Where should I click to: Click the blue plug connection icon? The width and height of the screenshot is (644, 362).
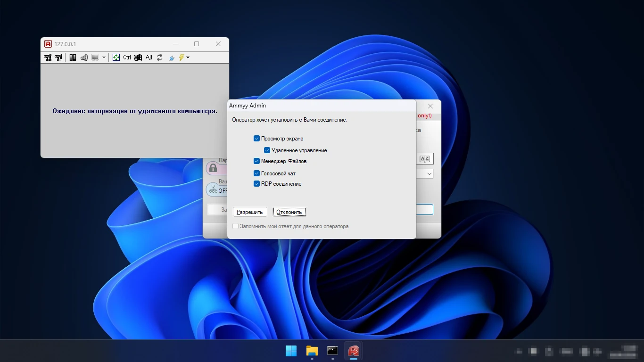[171, 58]
